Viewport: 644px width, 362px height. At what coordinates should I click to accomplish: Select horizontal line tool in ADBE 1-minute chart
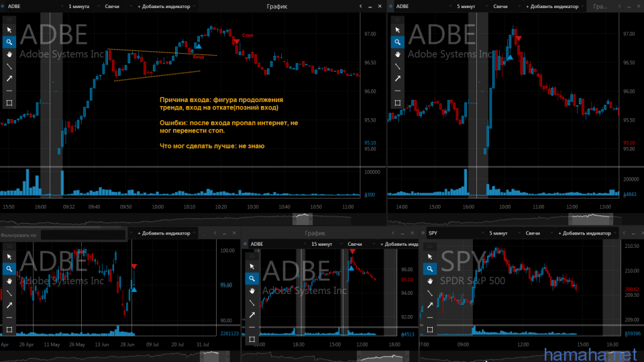point(9,91)
